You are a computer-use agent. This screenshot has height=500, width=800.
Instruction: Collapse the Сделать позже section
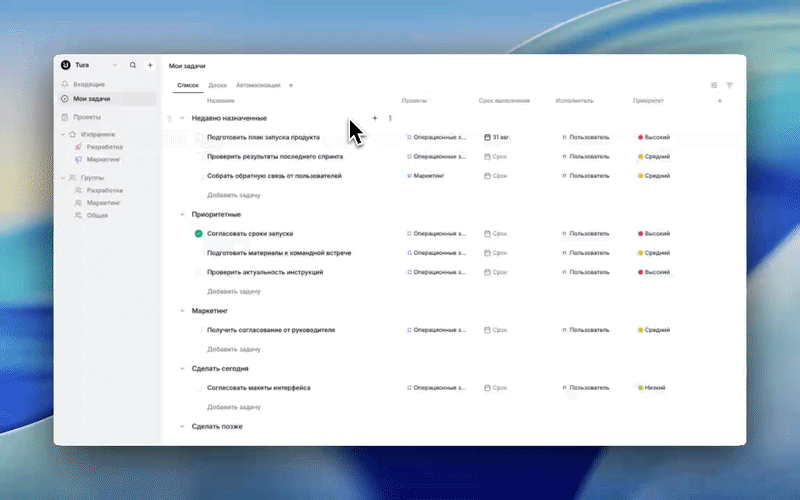pos(182,426)
